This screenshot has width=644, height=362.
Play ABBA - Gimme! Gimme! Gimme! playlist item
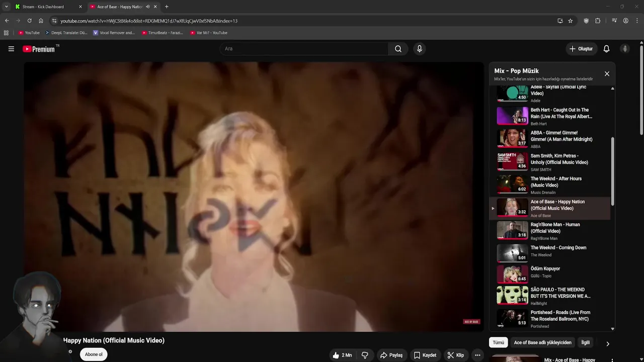[x=550, y=139]
